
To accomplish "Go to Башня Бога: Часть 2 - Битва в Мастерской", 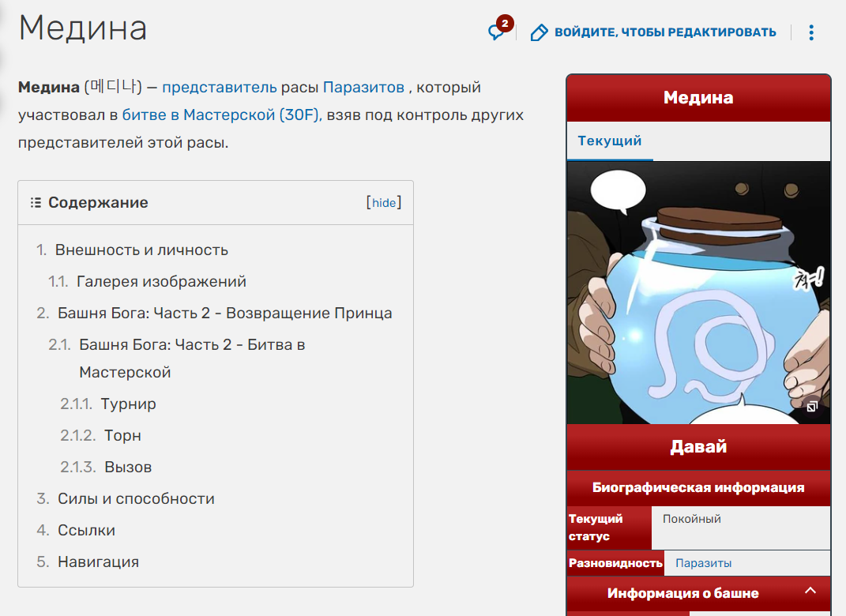I will click(192, 359).
